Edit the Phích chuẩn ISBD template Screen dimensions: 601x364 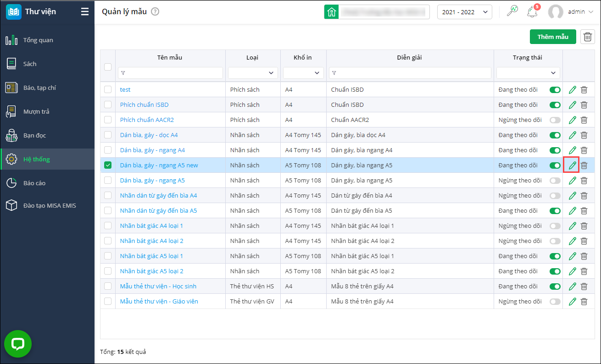tap(573, 105)
